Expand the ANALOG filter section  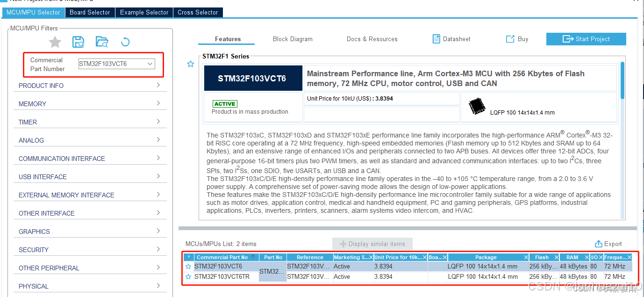[x=158, y=140]
